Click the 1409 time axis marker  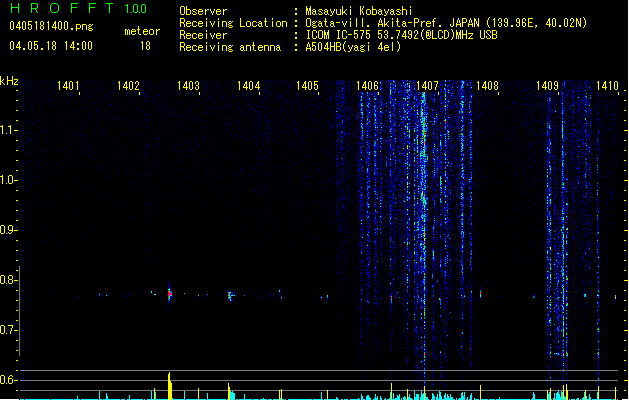(x=547, y=86)
